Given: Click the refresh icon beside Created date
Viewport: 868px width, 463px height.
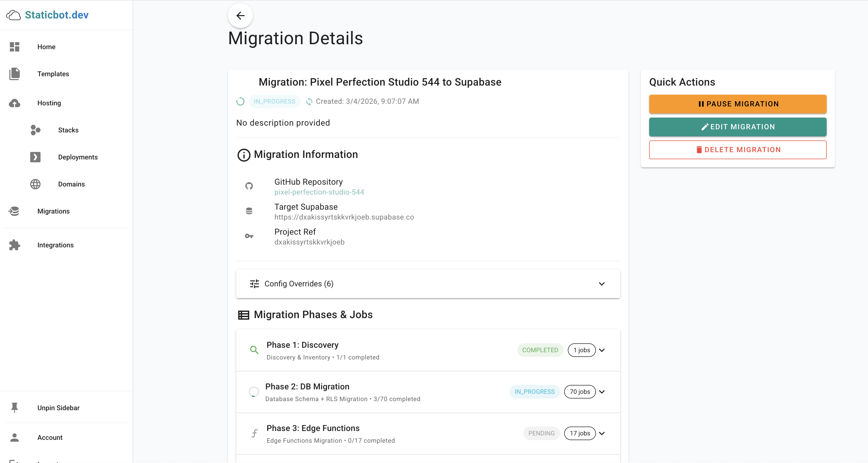Looking at the screenshot, I should tap(309, 101).
